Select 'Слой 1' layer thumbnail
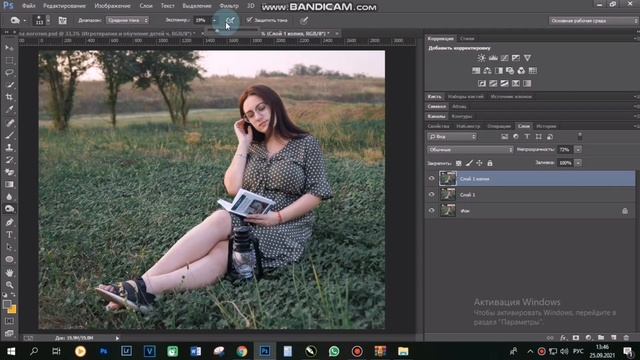 (x=448, y=195)
